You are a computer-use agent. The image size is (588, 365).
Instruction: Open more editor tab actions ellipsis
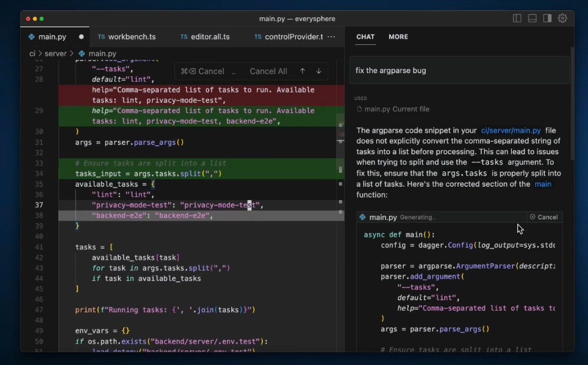click(x=331, y=37)
